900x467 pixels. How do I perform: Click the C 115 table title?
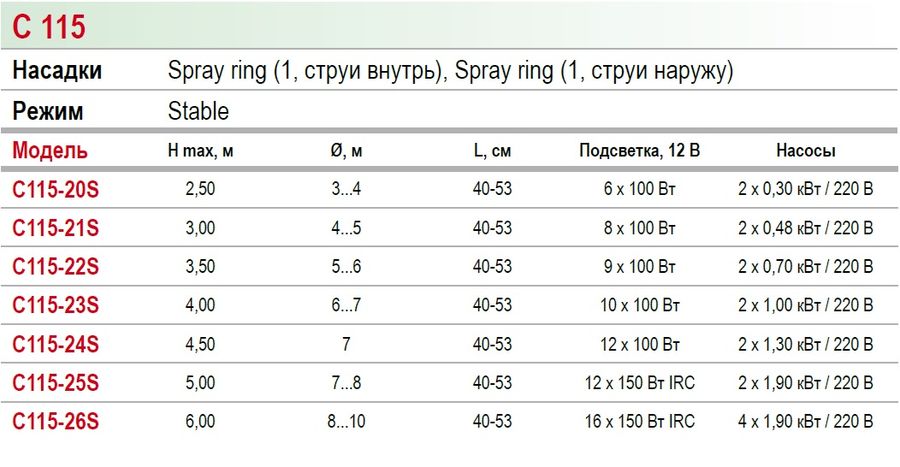48,27
